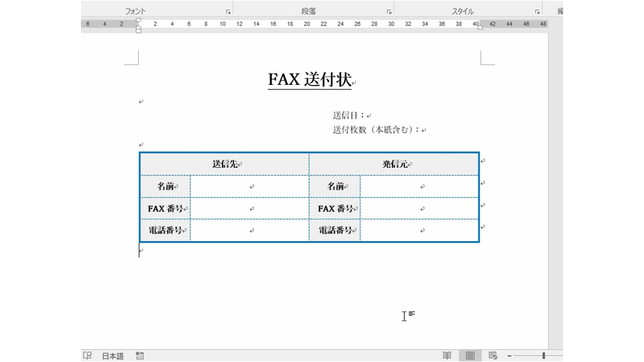The width and height of the screenshot is (644, 362).
Task: Click the proofing check icon in status bar
Action: pos(87,355)
